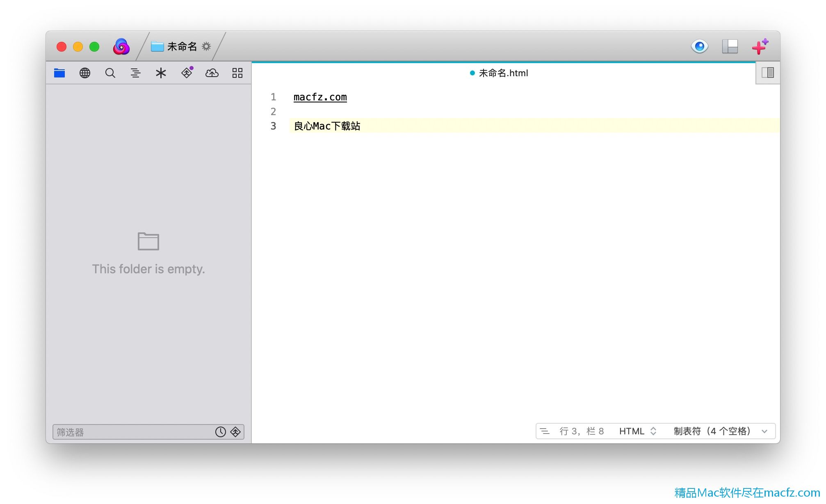Image resolution: width=826 pixels, height=504 pixels.
Task: Click the 良心Mac下载站 text on line 3
Action: [x=327, y=126]
